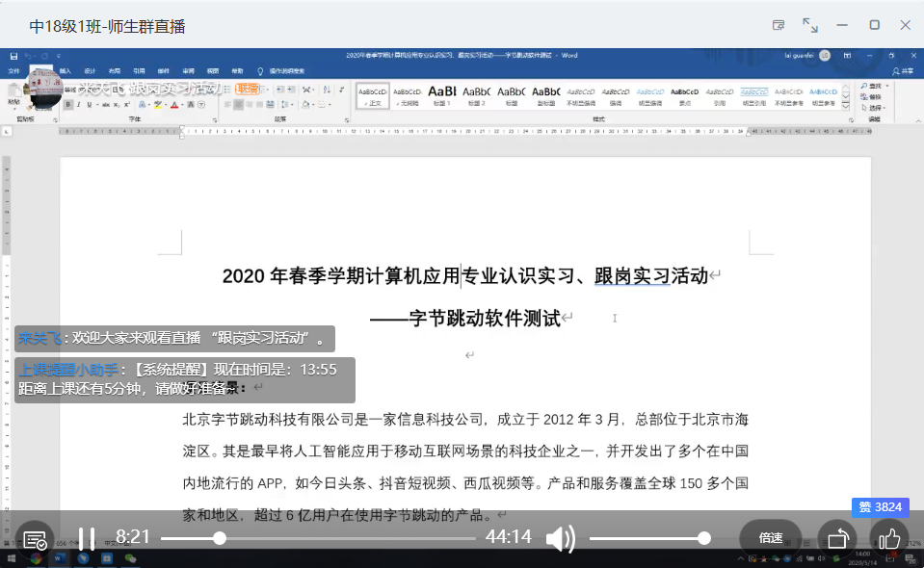Screen dimensions: 924x568
Task: Click distributed alignment icon
Action: [270, 105]
